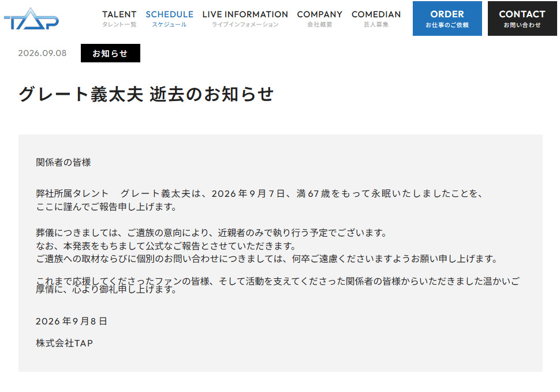560x392 pixels.
Task: Click the blue ORDER button
Action: pos(447,18)
